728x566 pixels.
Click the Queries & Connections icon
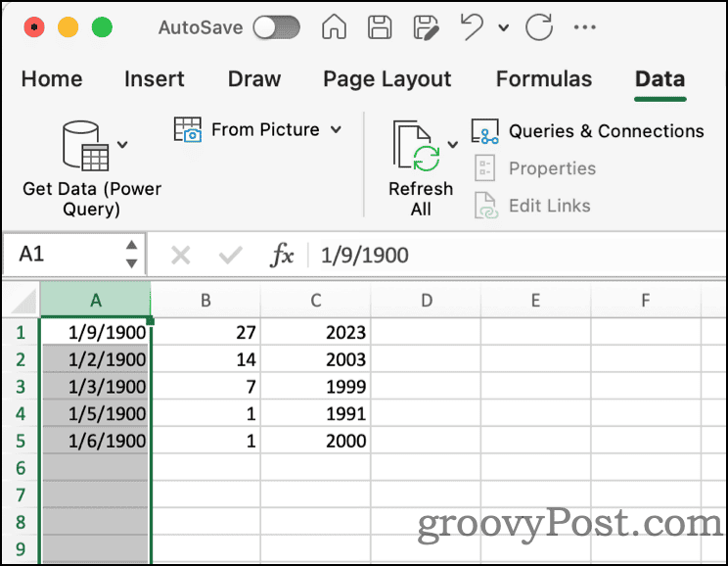click(485, 131)
